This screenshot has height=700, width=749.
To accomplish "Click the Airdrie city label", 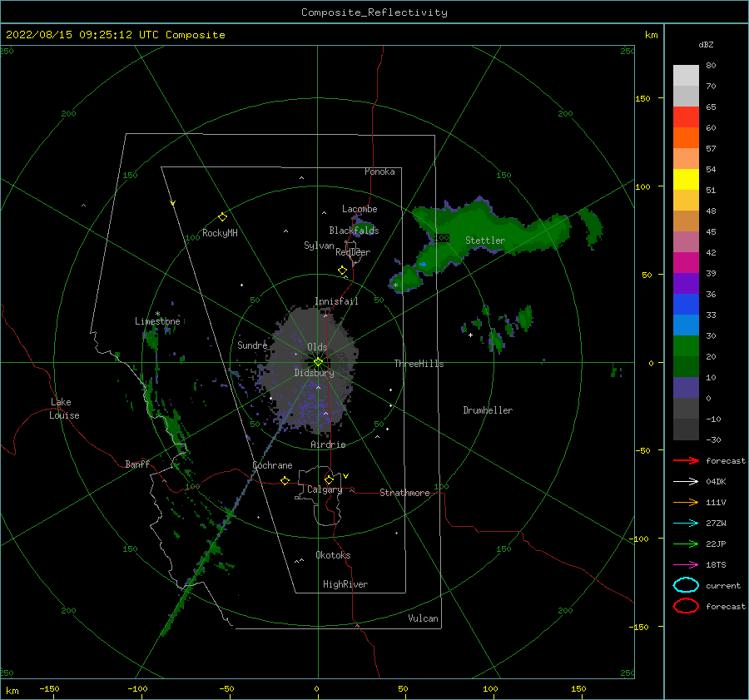I will [x=328, y=444].
